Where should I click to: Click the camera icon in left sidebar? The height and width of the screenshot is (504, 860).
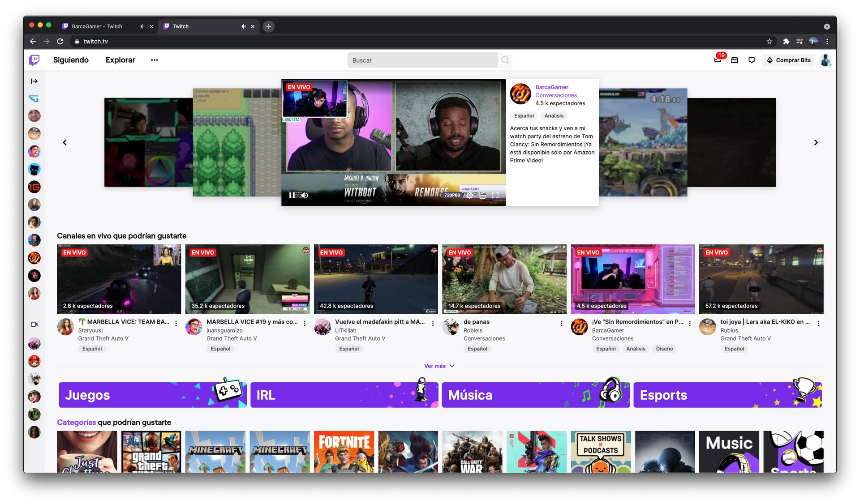coord(34,324)
